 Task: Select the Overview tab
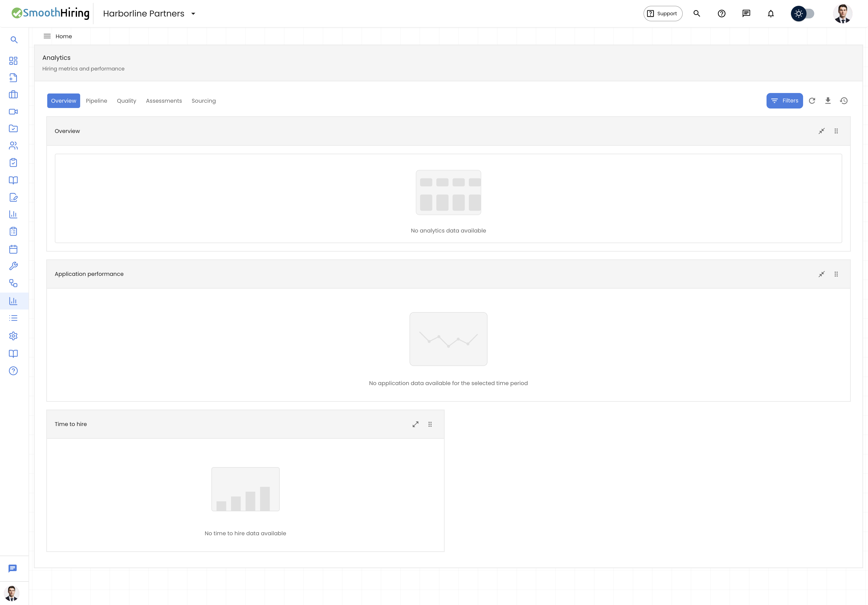(63, 101)
